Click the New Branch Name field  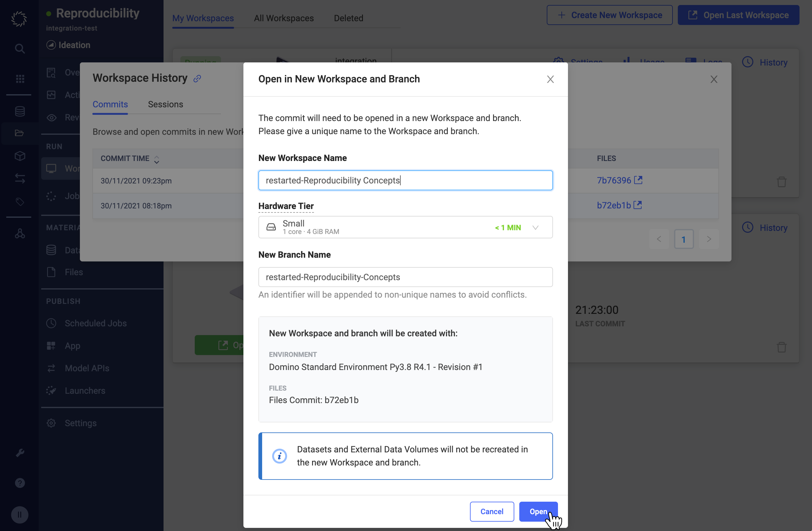[405, 277]
